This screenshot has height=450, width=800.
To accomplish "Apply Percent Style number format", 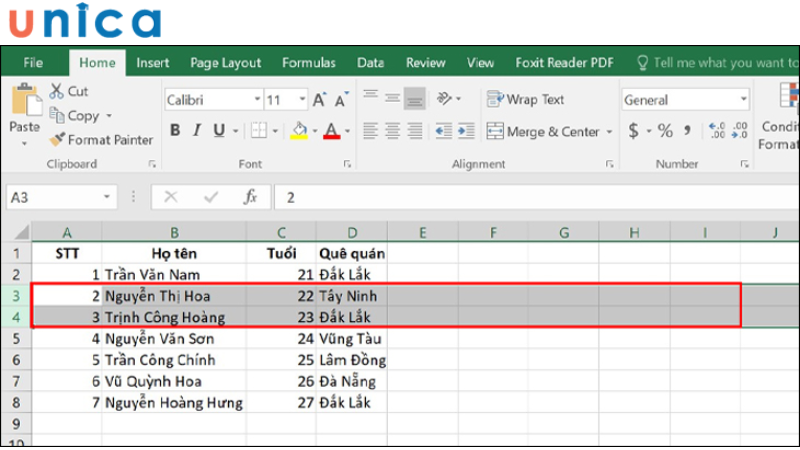I will (x=664, y=131).
